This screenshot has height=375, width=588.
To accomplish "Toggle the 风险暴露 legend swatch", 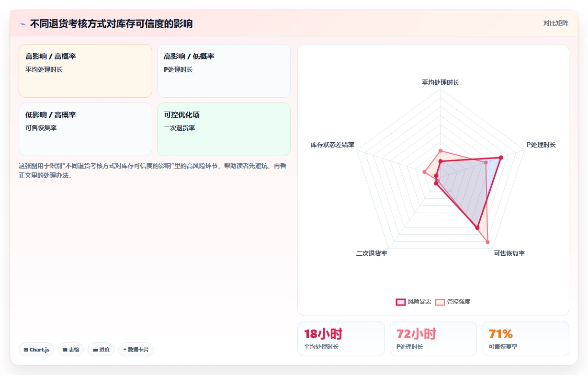I will (x=400, y=302).
